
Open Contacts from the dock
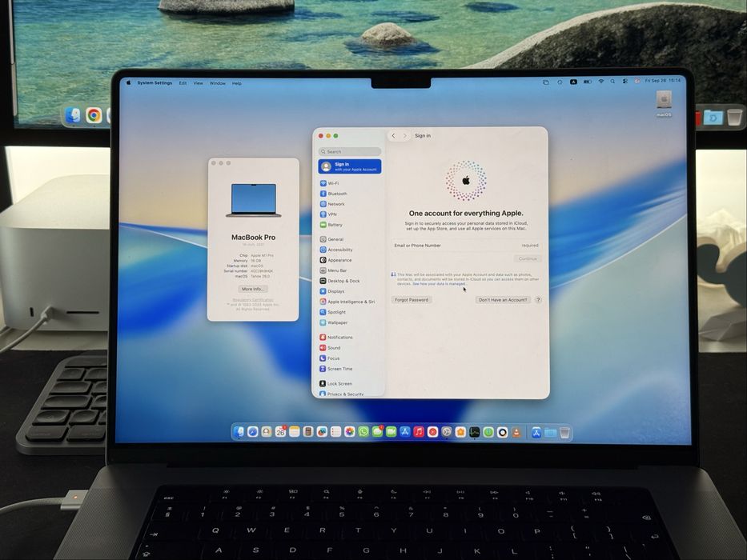[x=267, y=432]
